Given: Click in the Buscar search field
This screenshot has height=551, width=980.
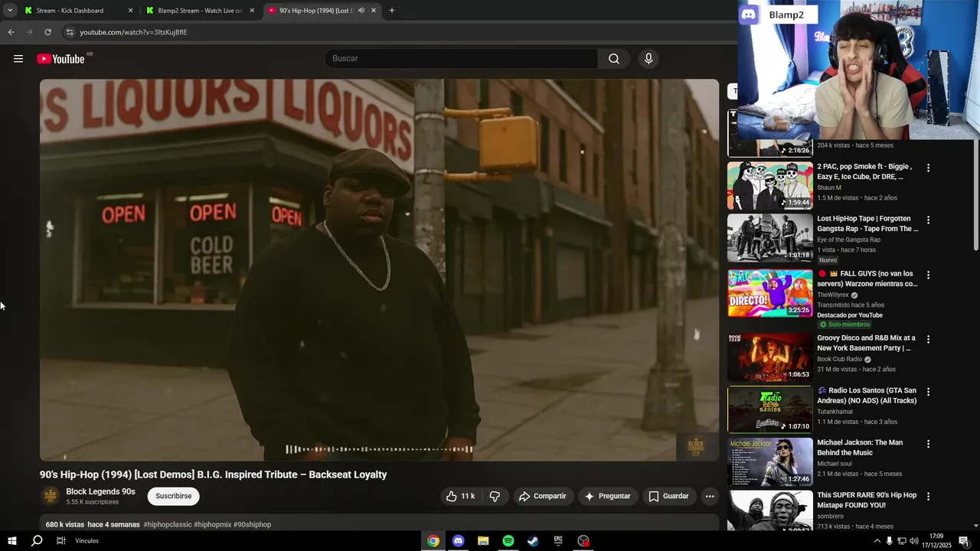Looking at the screenshot, I should click(463, 59).
